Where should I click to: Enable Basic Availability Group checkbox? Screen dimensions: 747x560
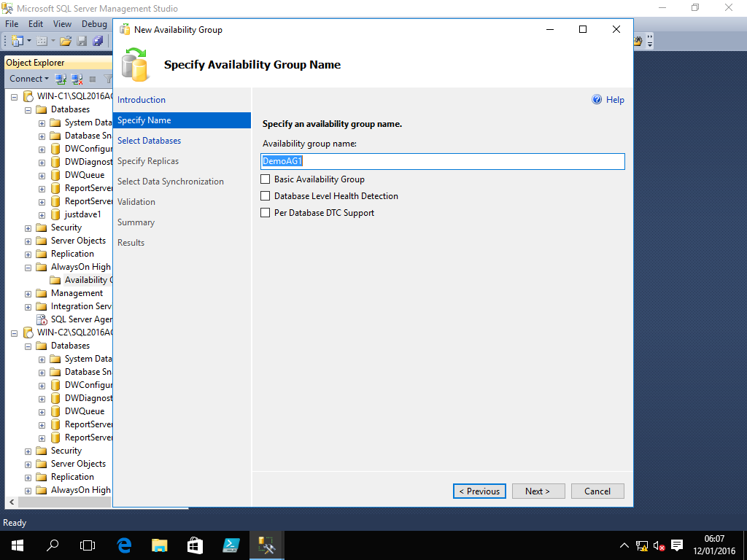[266, 179]
